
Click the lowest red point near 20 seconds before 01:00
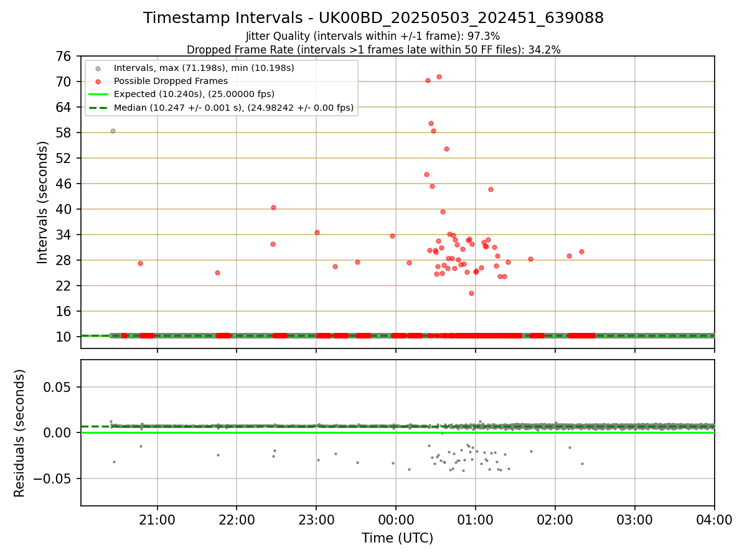click(471, 293)
